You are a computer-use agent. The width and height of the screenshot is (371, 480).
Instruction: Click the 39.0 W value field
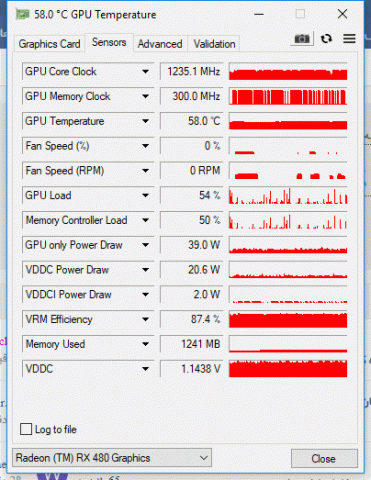tap(191, 245)
